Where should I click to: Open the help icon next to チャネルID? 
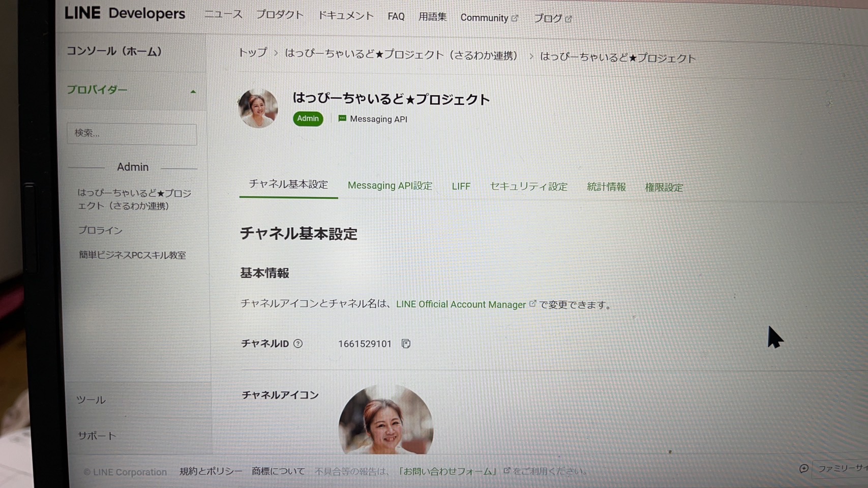[298, 344]
